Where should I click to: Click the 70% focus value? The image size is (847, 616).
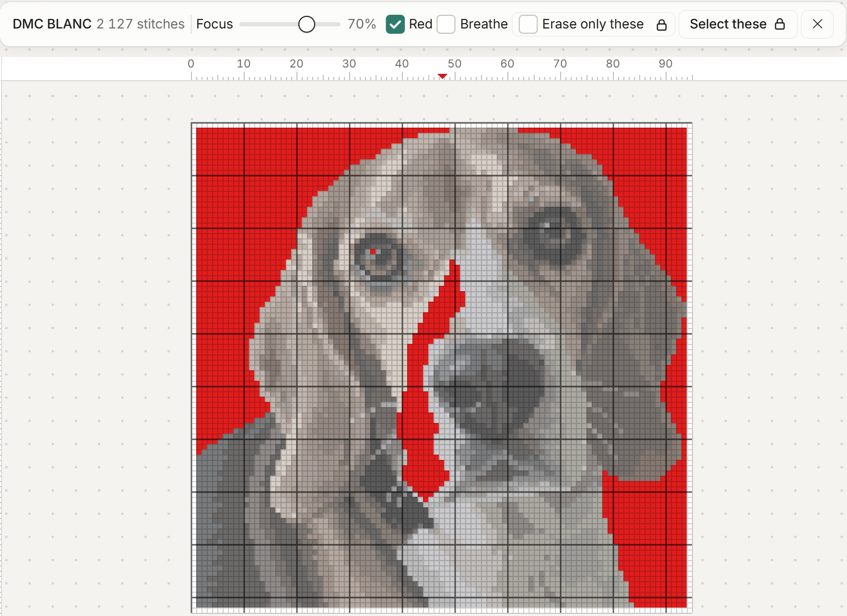pos(362,24)
